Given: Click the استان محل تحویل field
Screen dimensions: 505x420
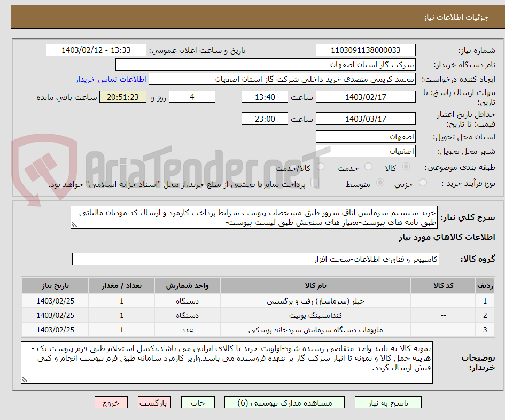Looking at the screenshot, I should [366, 137].
